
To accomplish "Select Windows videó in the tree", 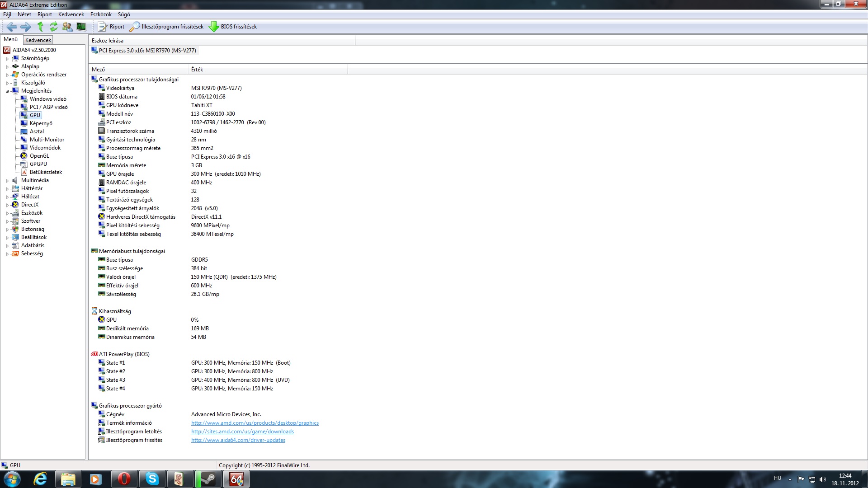I will click(48, 99).
